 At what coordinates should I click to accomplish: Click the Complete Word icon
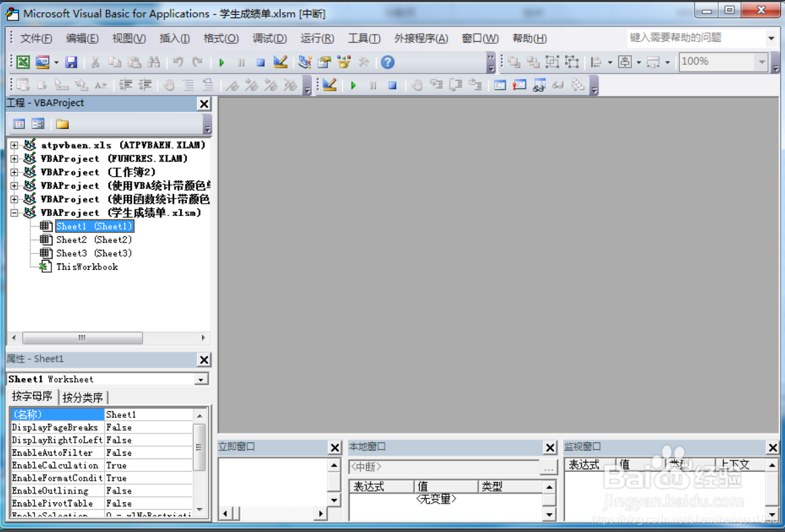(101, 85)
